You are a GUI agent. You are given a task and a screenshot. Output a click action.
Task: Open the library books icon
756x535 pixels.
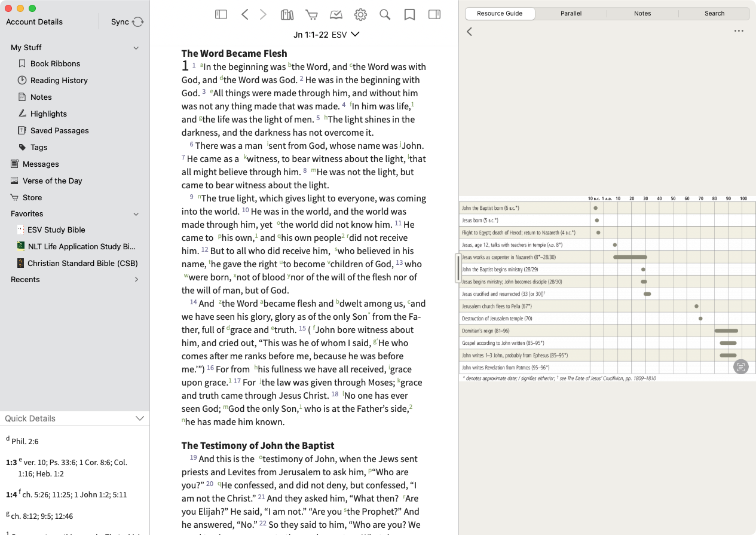pyautogui.click(x=287, y=15)
